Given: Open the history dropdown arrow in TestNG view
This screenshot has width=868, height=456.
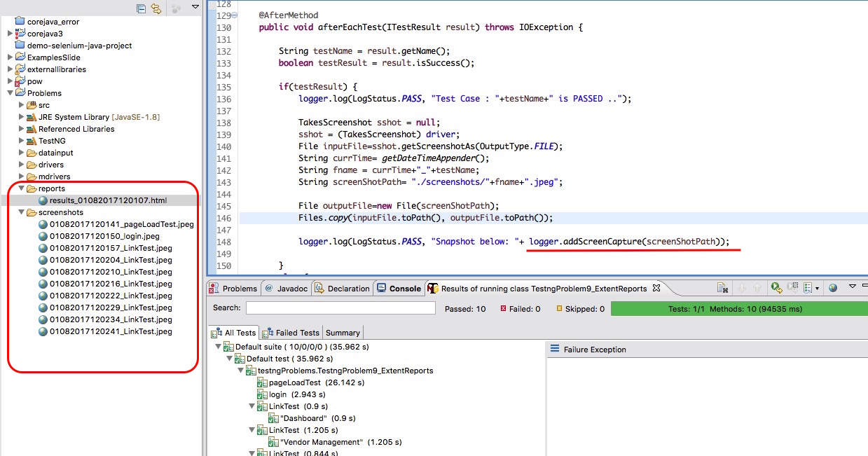Looking at the screenshot, I should [x=817, y=289].
